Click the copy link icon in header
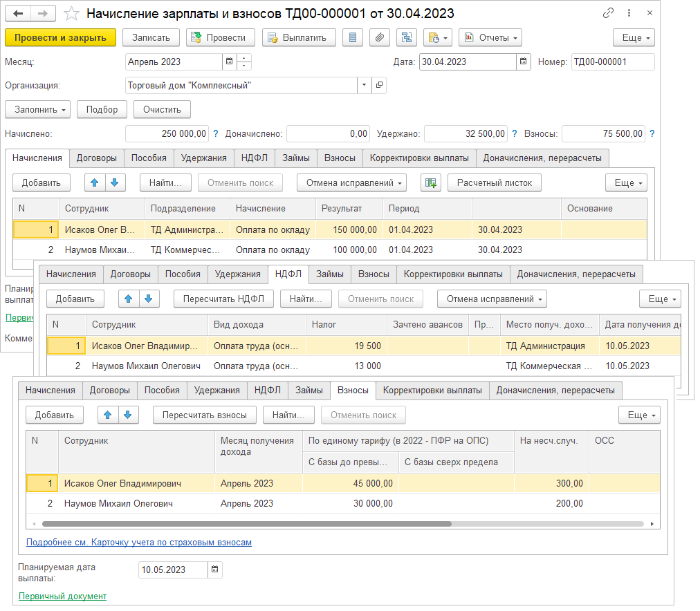This screenshot has height=611, width=700. coord(609,13)
